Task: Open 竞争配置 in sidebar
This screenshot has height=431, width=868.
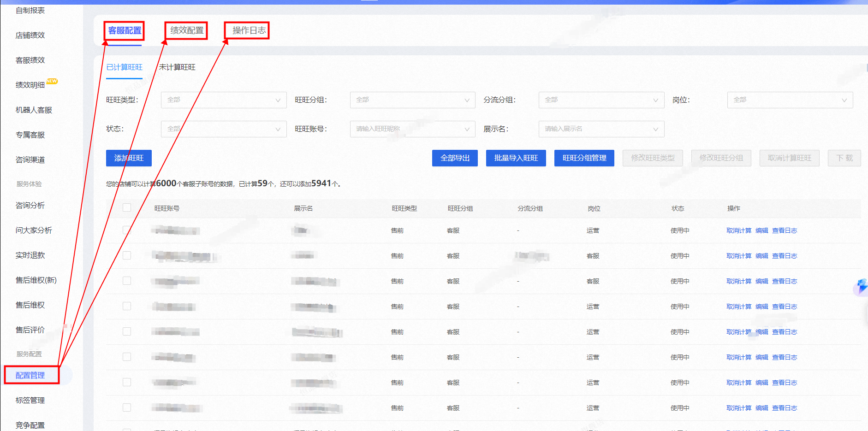Action: click(30, 425)
